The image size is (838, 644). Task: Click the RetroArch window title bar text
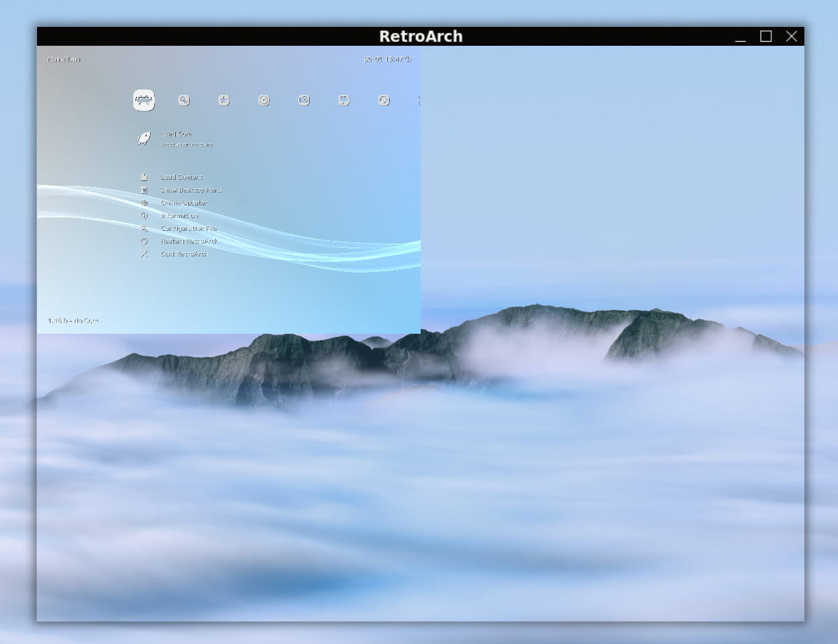click(x=421, y=36)
